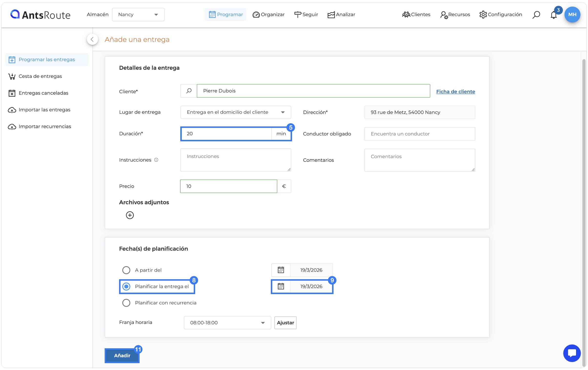Click the Añadir button

122,356
